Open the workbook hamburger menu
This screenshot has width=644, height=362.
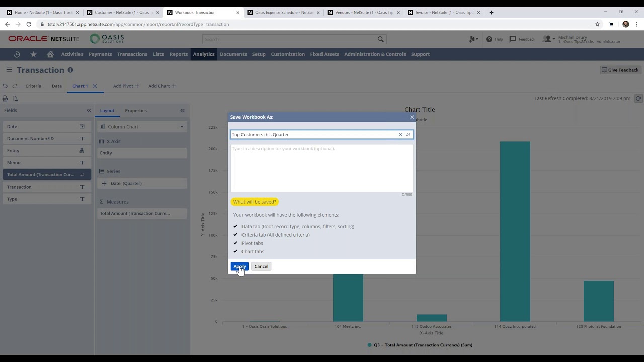[9, 70]
